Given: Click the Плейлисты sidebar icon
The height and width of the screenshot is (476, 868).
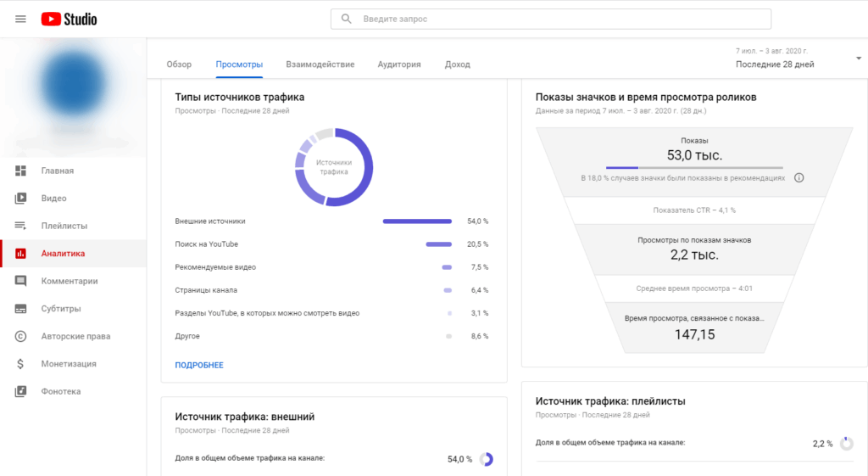Looking at the screenshot, I should coord(20,226).
